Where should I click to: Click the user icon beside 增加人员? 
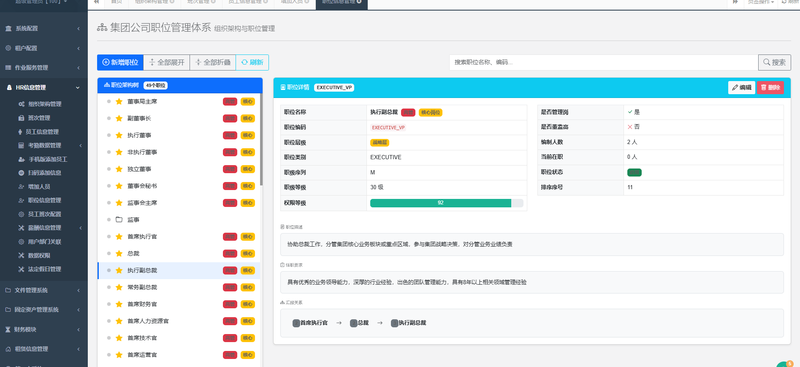click(21, 187)
